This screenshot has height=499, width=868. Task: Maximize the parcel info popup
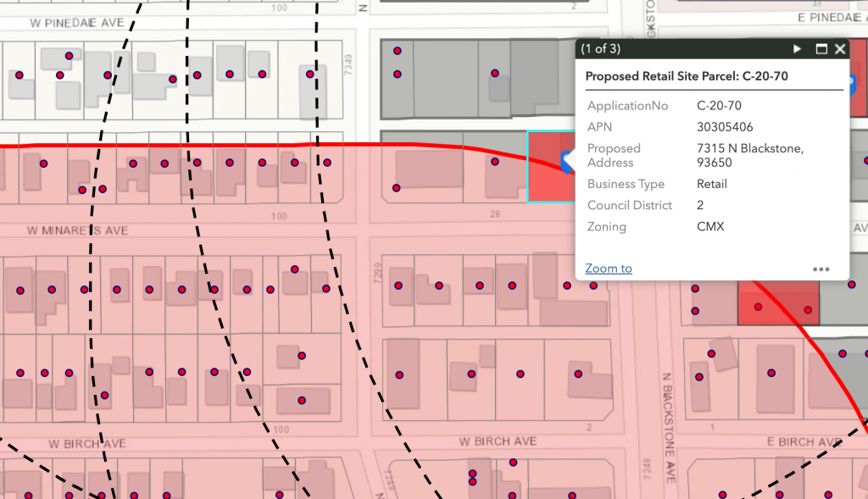(821, 49)
